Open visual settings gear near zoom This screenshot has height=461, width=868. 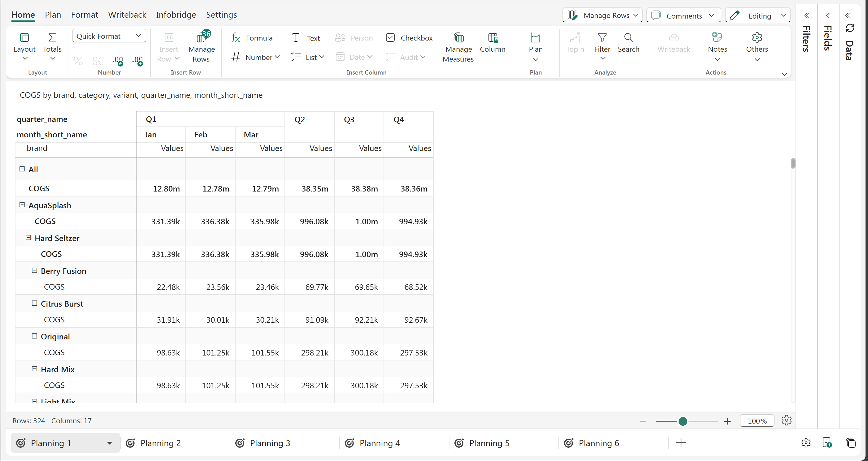[x=786, y=420]
